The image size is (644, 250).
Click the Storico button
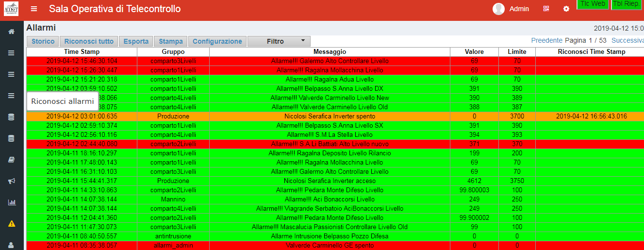coord(43,41)
